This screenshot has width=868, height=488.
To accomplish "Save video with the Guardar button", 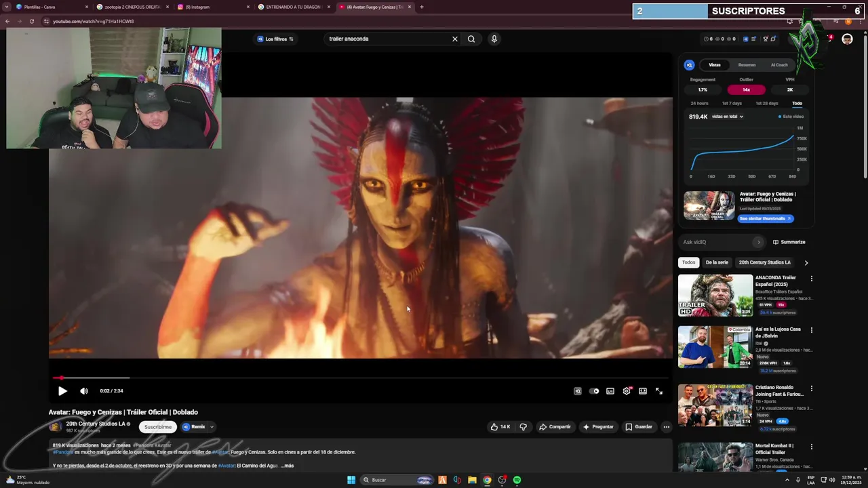I will [639, 427].
